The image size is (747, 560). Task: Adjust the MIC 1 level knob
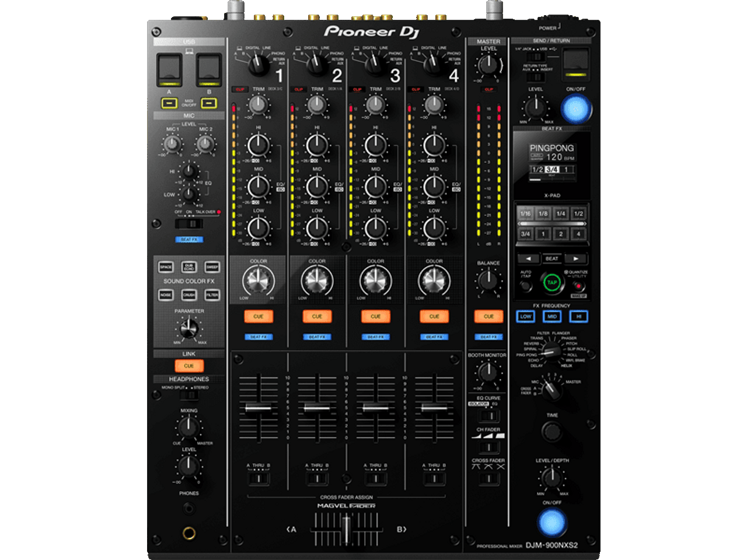coord(172,143)
